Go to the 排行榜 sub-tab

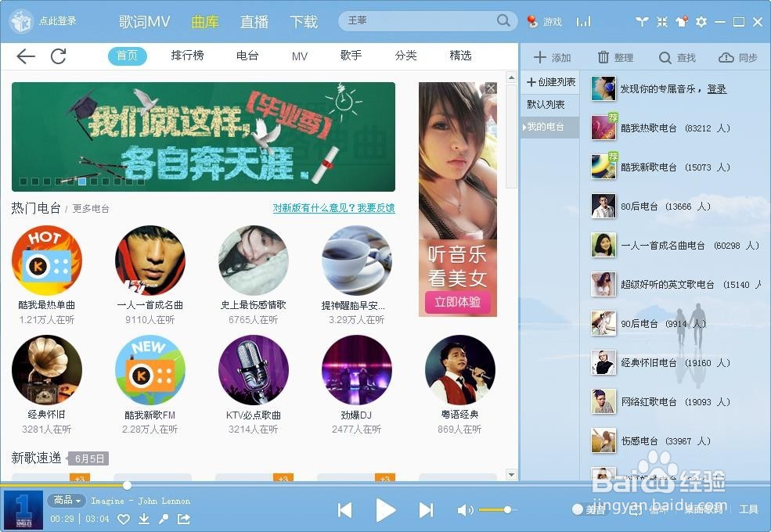pos(187,56)
